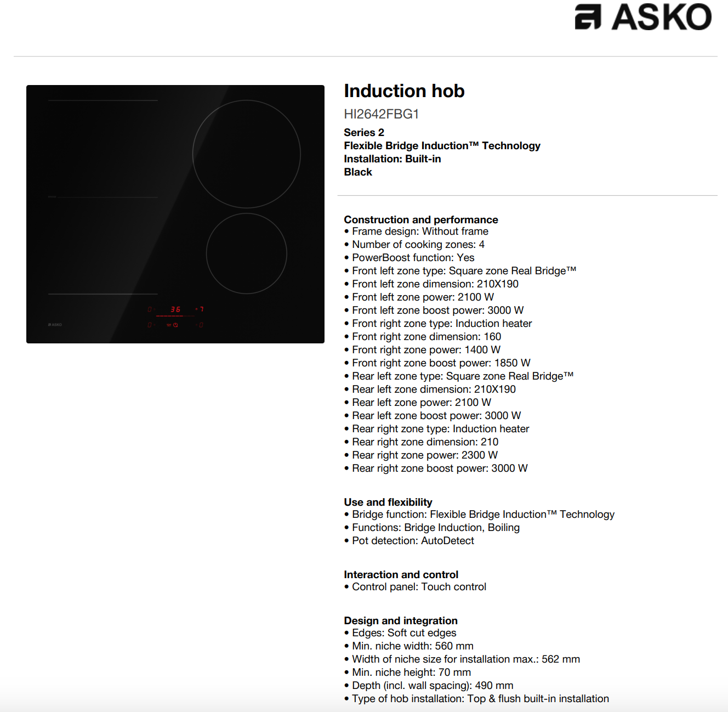The image size is (728, 712).
Task: Click the 'Pot detection: AutoDetect' bullet
Action: [409, 540]
